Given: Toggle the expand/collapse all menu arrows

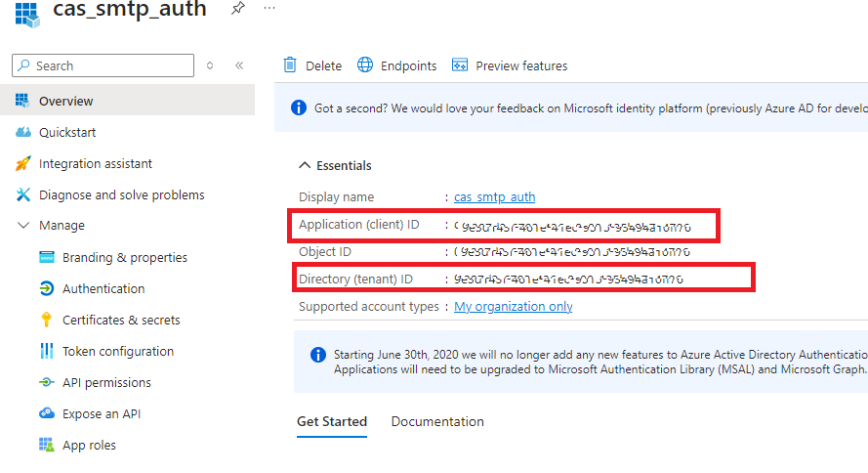Looking at the screenshot, I should tap(210, 65).
